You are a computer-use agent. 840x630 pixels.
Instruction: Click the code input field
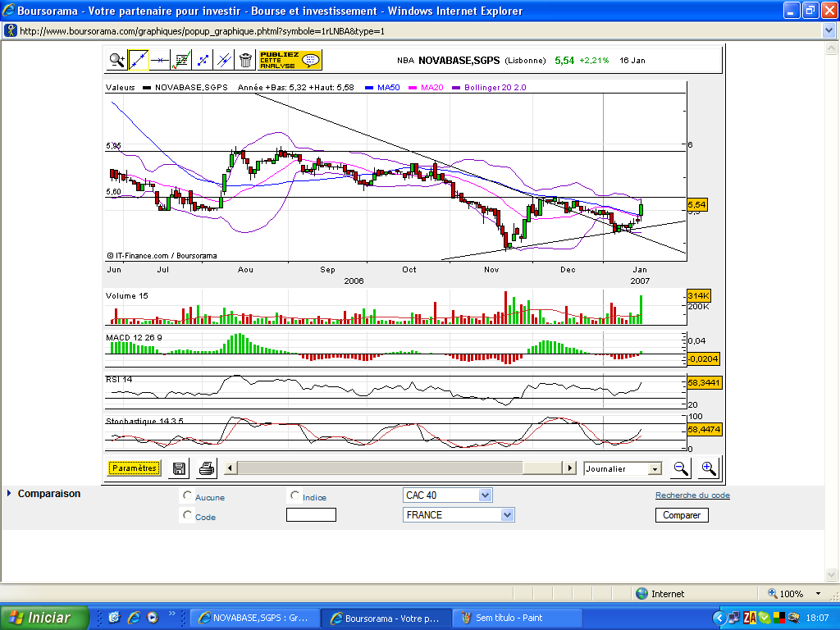point(311,515)
